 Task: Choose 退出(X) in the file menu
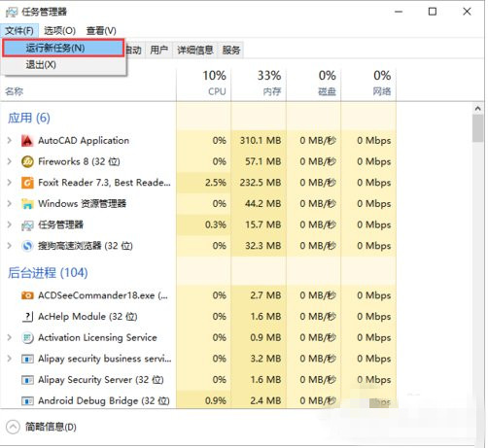[41, 65]
